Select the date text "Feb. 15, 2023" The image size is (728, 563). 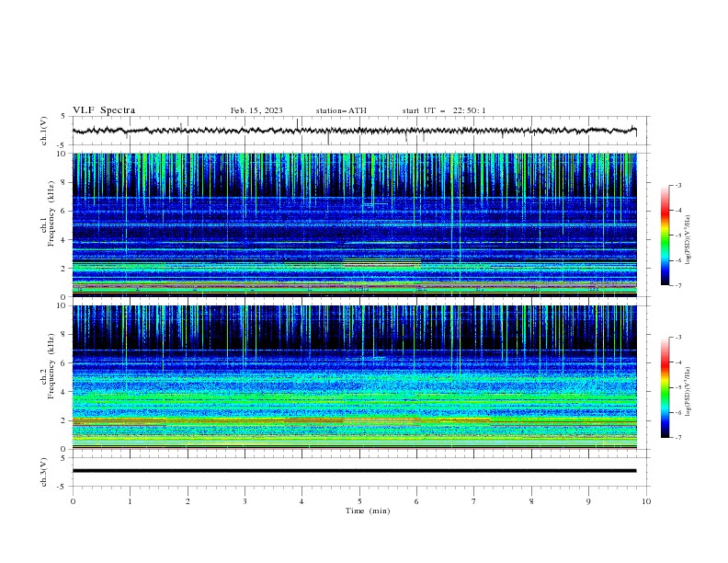click(256, 110)
